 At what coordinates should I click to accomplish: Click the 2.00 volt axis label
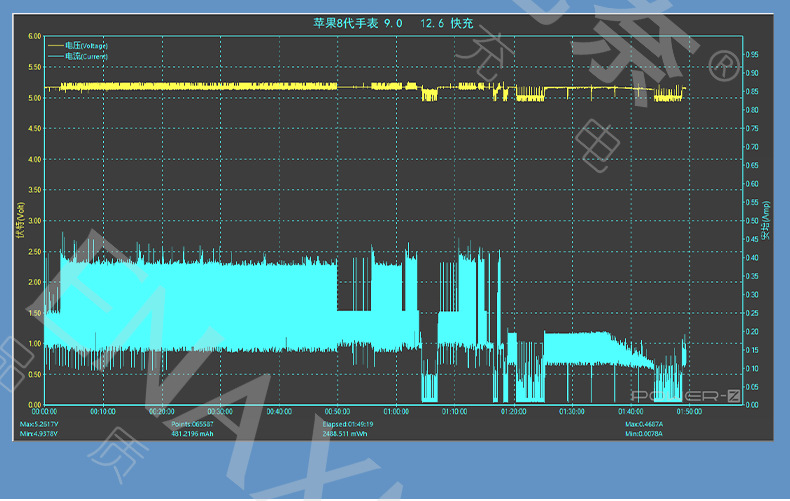(35, 282)
